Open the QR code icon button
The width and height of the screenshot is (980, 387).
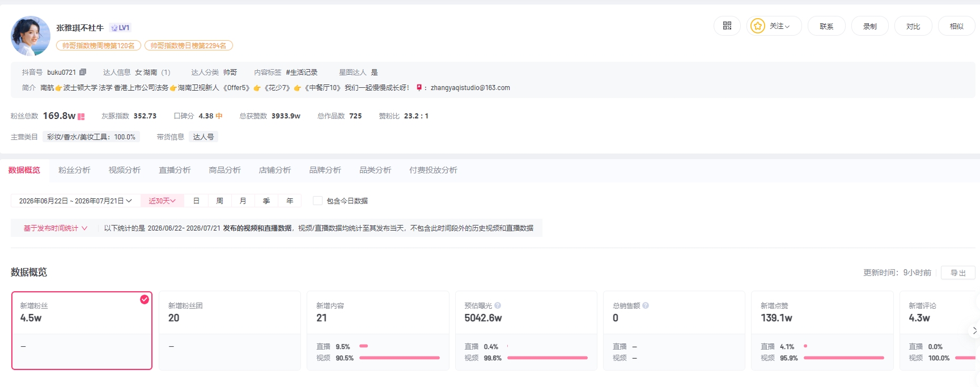(x=727, y=26)
